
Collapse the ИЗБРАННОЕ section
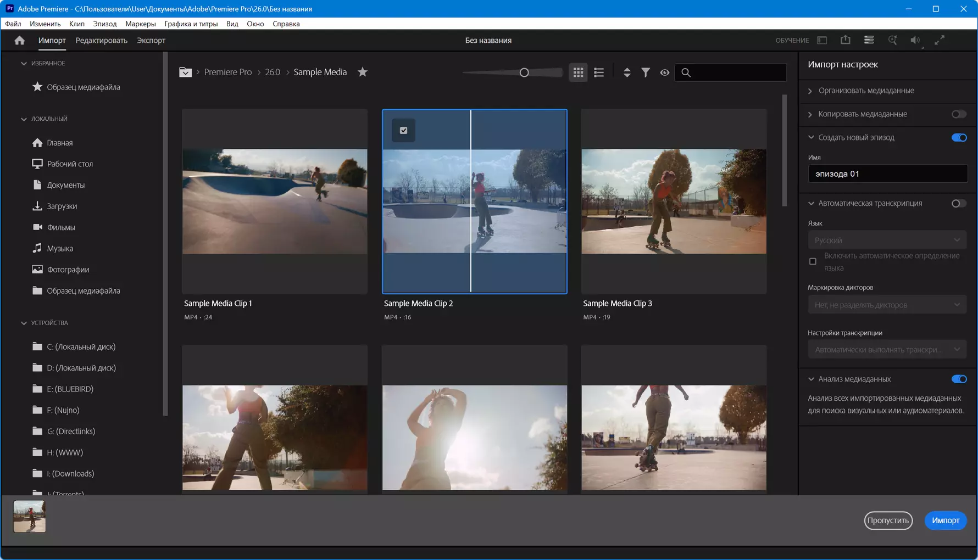pyautogui.click(x=24, y=64)
